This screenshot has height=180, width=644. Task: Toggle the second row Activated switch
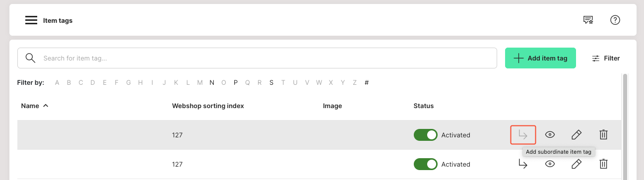pyautogui.click(x=426, y=164)
